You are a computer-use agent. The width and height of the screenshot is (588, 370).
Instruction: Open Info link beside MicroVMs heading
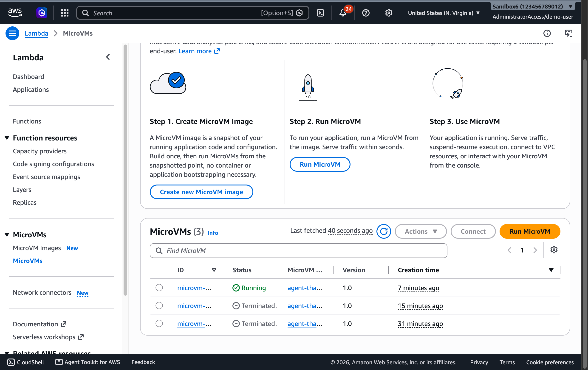(213, 233)
